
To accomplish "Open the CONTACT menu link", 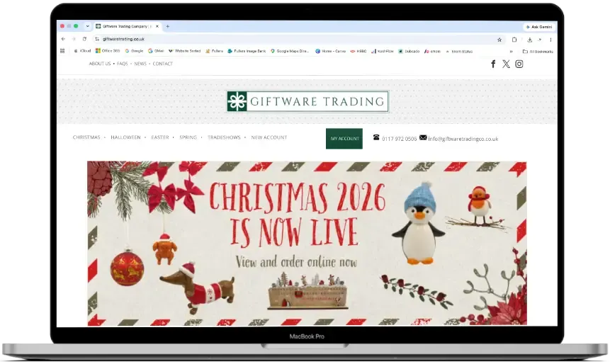I will pyautogui.click(x=163, y=64).
